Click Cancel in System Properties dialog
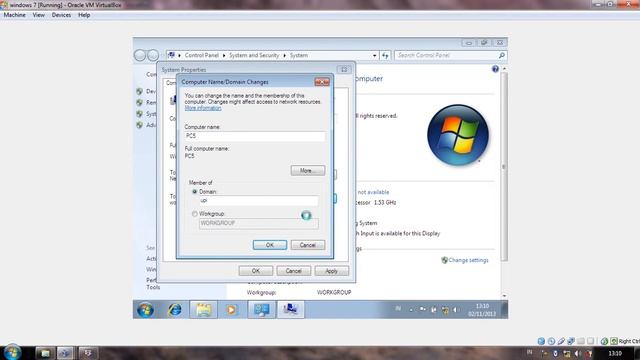The height and width of the screenshot is (360, 640). point(293,271)
